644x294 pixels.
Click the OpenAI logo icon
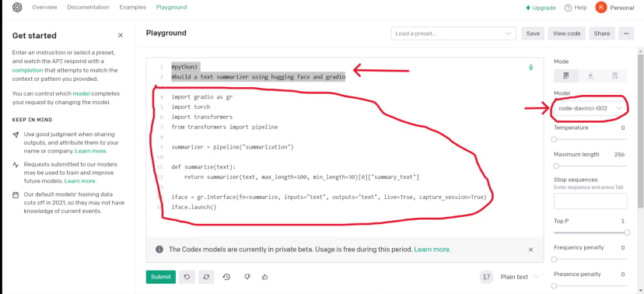click(x=17, y=8)
